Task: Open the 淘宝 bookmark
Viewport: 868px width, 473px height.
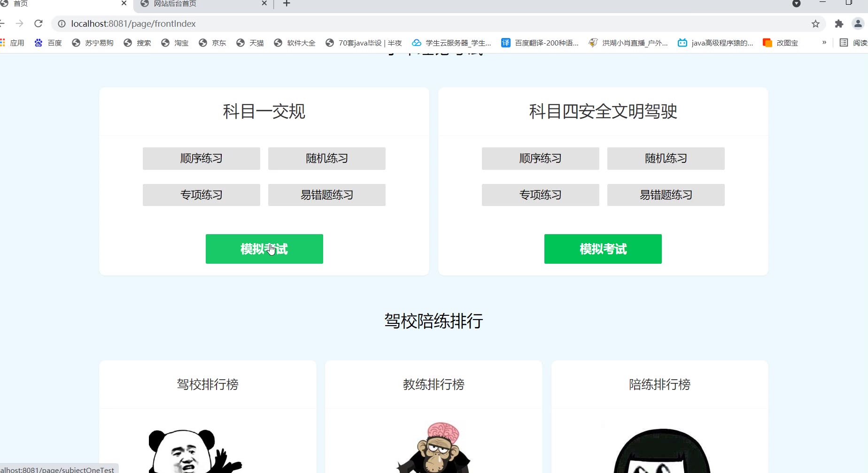Action: (x=175, y=43)
